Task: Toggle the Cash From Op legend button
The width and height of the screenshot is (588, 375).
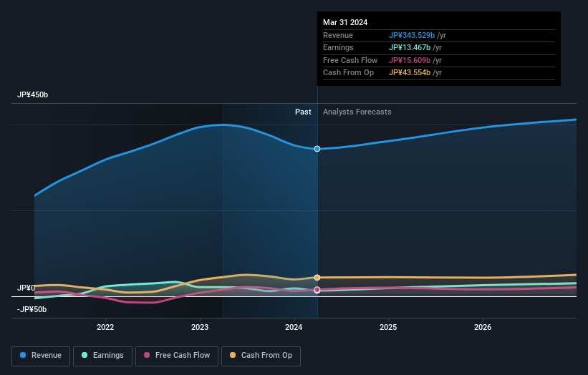Action: [x=261, y=356]
